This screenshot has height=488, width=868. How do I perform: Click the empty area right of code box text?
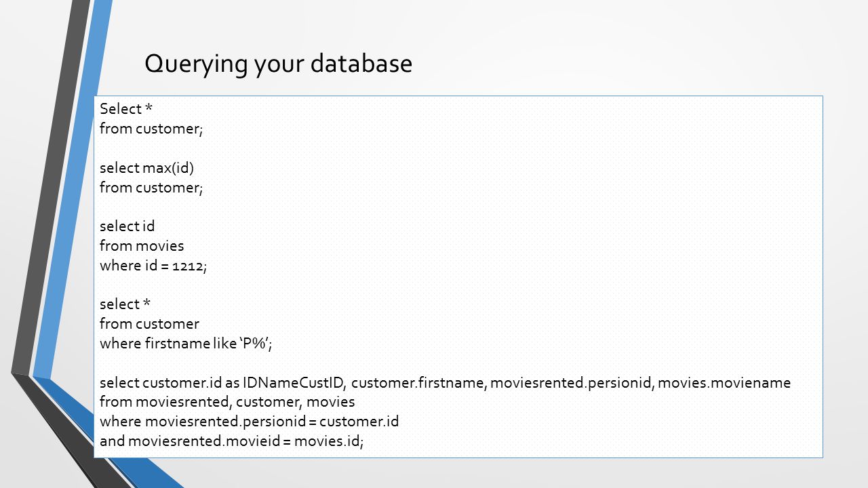point(610,237)
